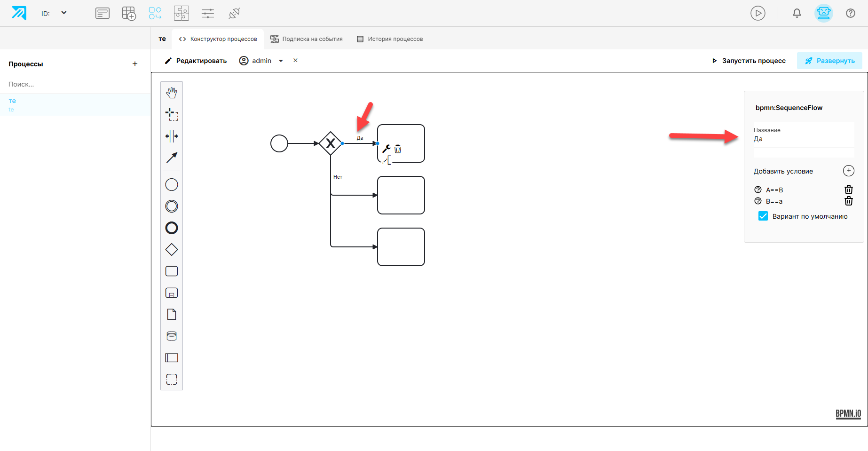
Task: Click the wrench icon on selected flow
Action: 387,149
